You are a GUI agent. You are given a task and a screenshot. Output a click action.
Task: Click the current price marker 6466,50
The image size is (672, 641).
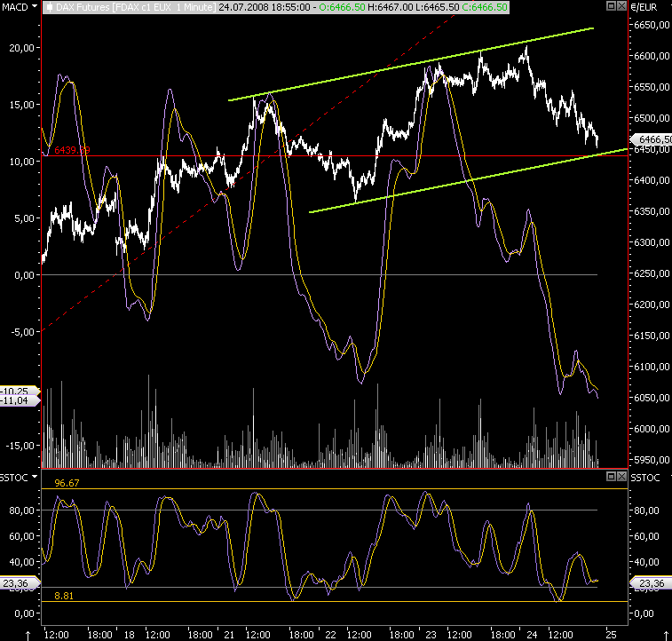pyautogui.click(x=651, y=139)
